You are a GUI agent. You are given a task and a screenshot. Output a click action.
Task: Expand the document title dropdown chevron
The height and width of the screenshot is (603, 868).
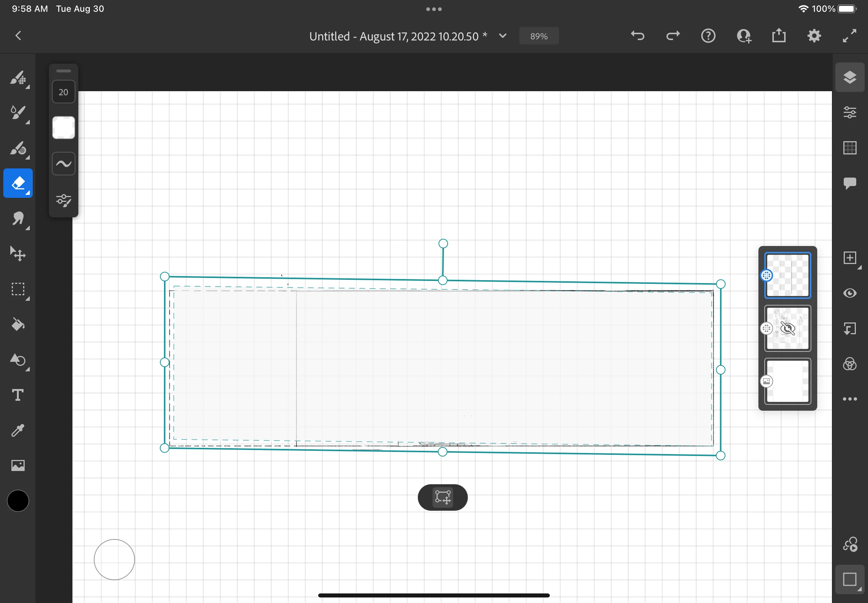click(x=502, y=36)
